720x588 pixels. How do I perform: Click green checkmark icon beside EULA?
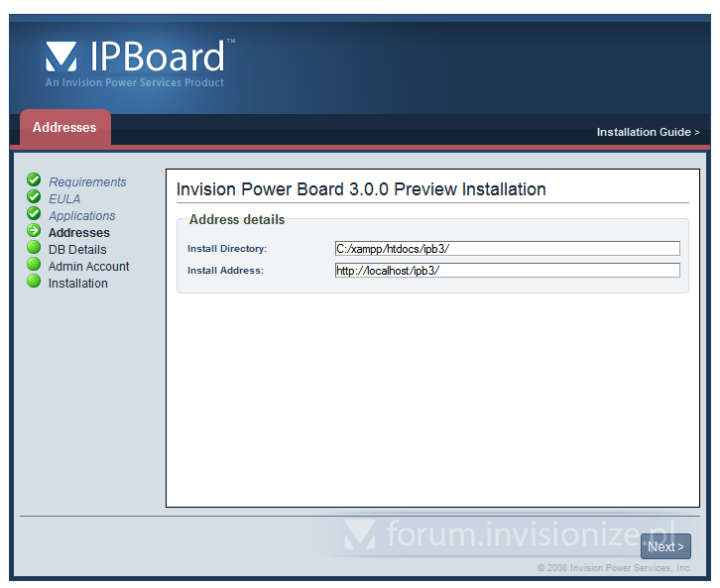[x=34, y=197]
